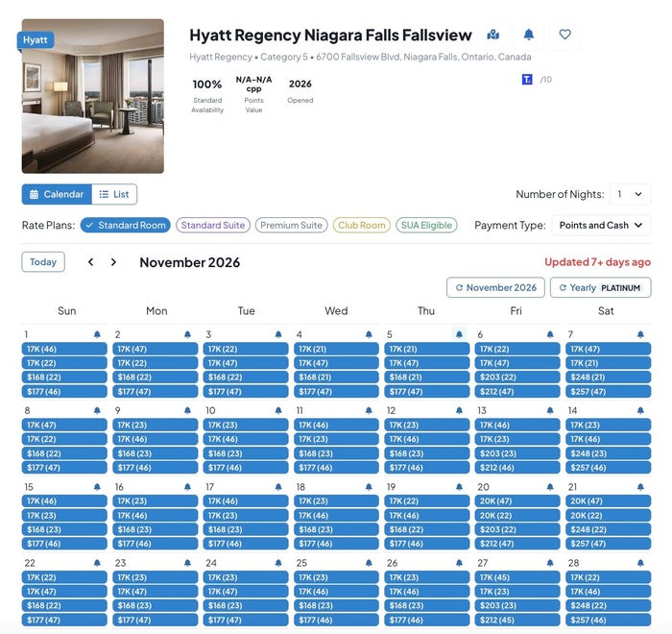
Task: Select 17K (22) top rate on November 19
Action: pos(427,501)
